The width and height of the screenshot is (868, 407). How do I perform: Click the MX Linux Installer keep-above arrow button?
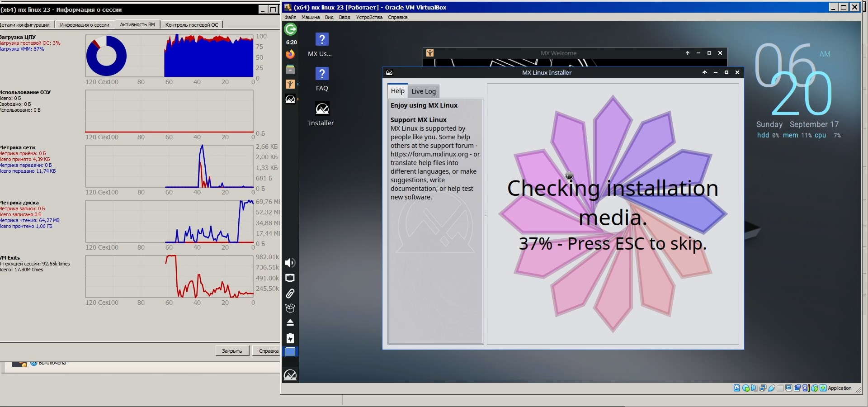tap(704, 72)
